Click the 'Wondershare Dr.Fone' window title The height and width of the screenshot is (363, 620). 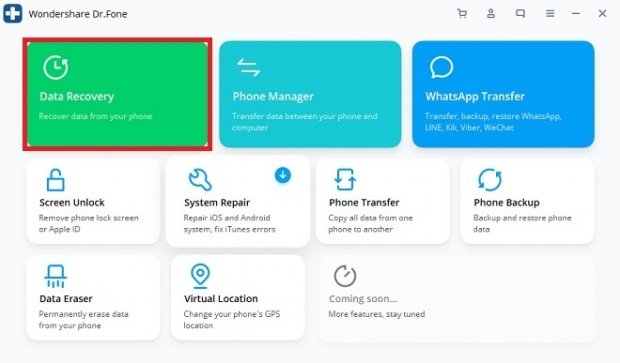[78, 14]
